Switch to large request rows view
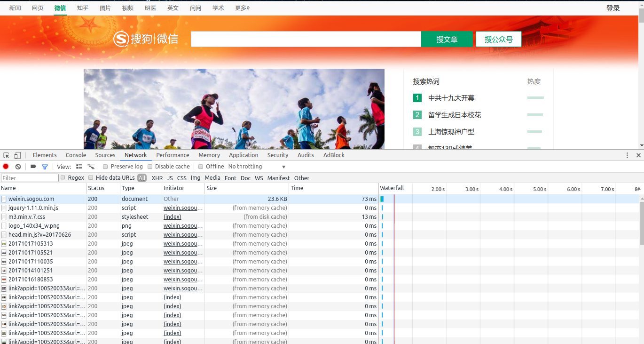This screenshot has height=344, width=644. click(79, 167)
